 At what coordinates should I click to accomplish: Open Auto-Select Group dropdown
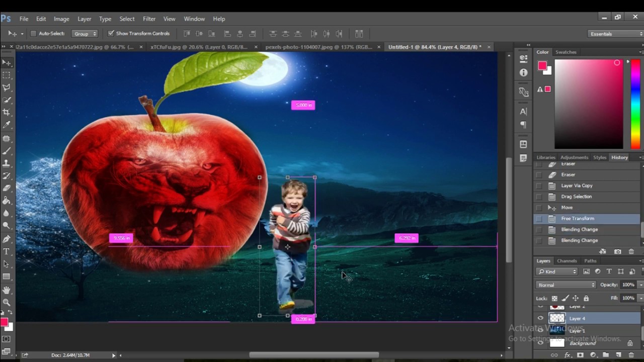84,34
